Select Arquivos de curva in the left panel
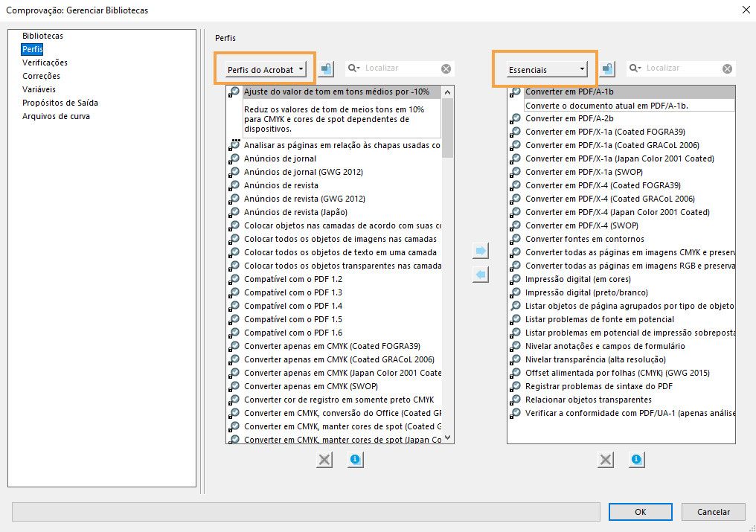This screenshot has width=756, height=532. (56, 116)
